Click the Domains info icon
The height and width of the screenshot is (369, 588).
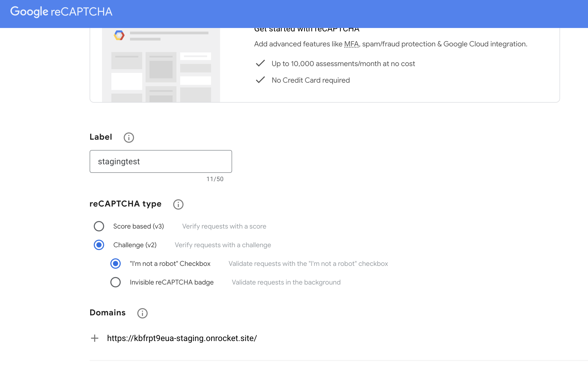click(x=142, y=313)
